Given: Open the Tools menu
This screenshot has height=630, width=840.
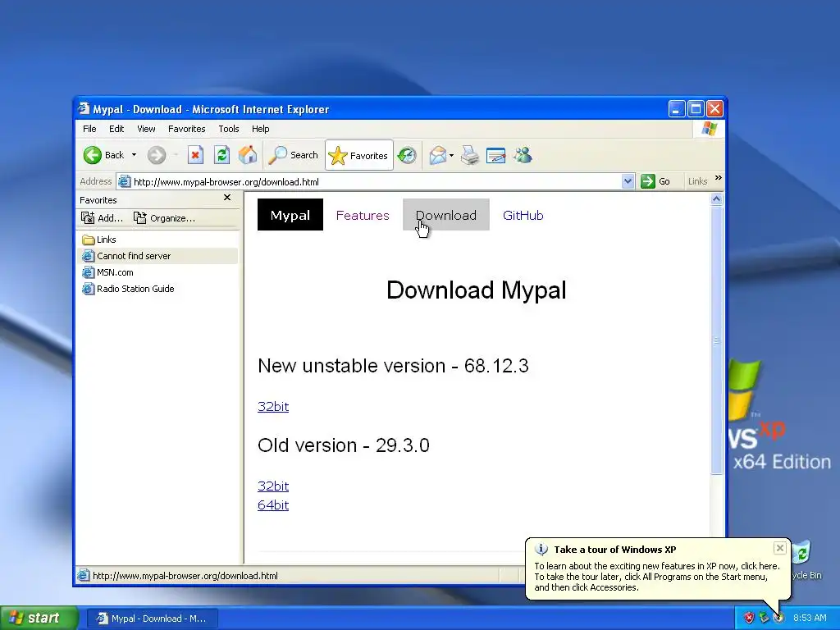Looking at the screenshot, I should click(x=228, y=129).
